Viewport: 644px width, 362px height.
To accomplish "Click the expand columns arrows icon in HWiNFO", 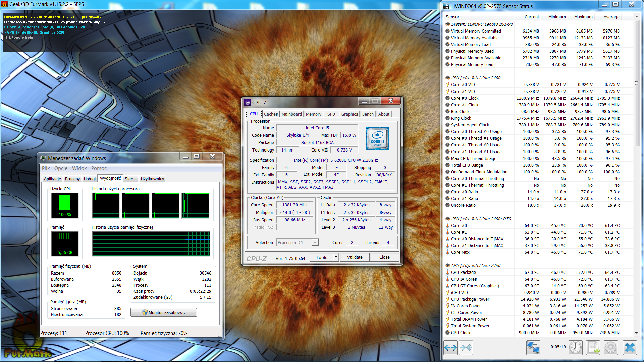I will point(450,348).
